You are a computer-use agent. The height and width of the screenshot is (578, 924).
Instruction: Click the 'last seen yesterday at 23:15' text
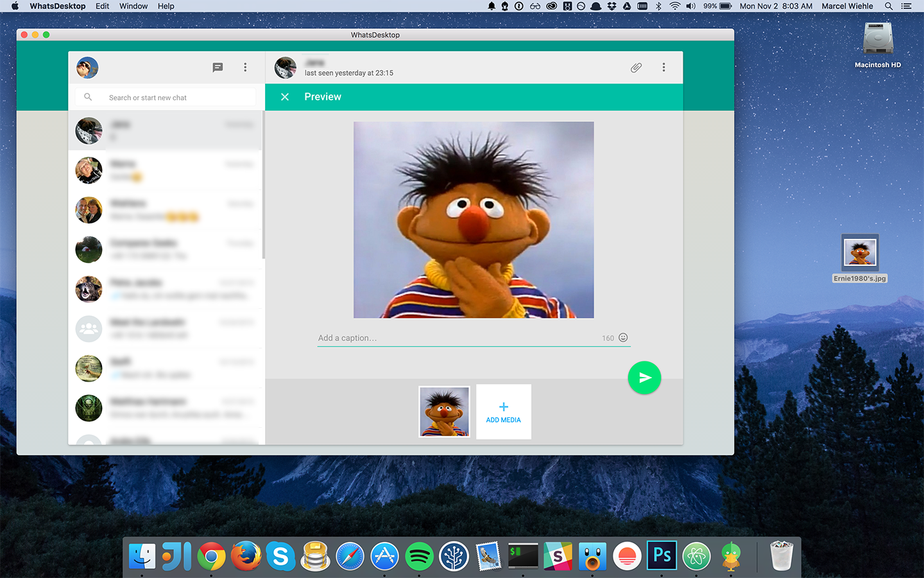pos(349,73)
